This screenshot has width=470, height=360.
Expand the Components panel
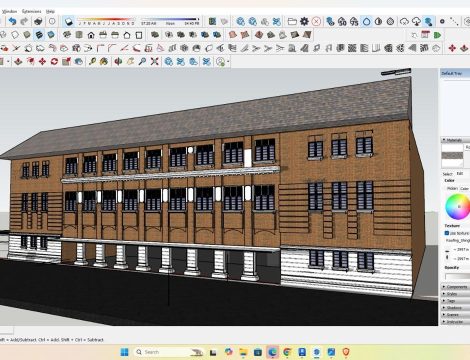455,287
